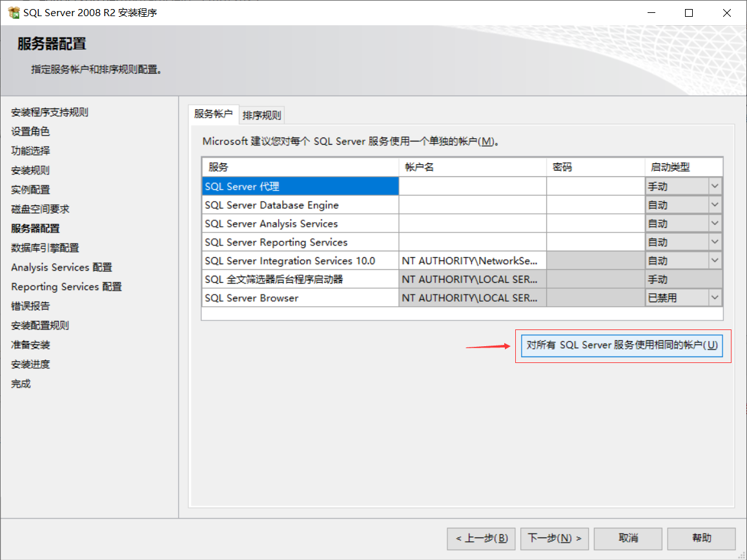This screenshot has width=747, height=560.
Task: Click password field for Analysis Services row
Action: coord(595,223)
